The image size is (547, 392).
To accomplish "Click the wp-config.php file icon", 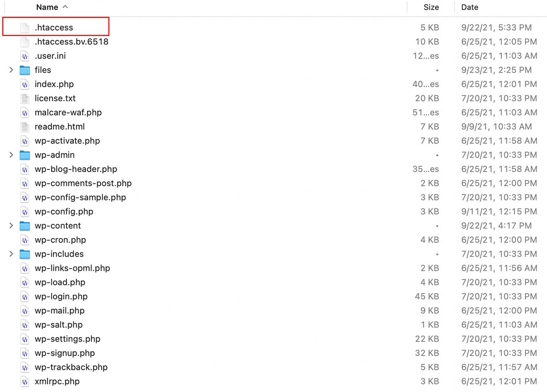I will tap(25, 211).
